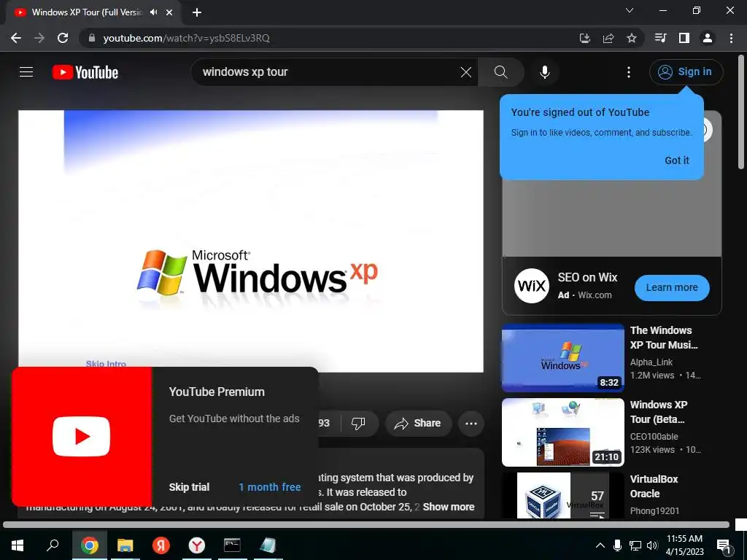
Task: Open volume control speaker in tray
Action: [x=652, y=545]
